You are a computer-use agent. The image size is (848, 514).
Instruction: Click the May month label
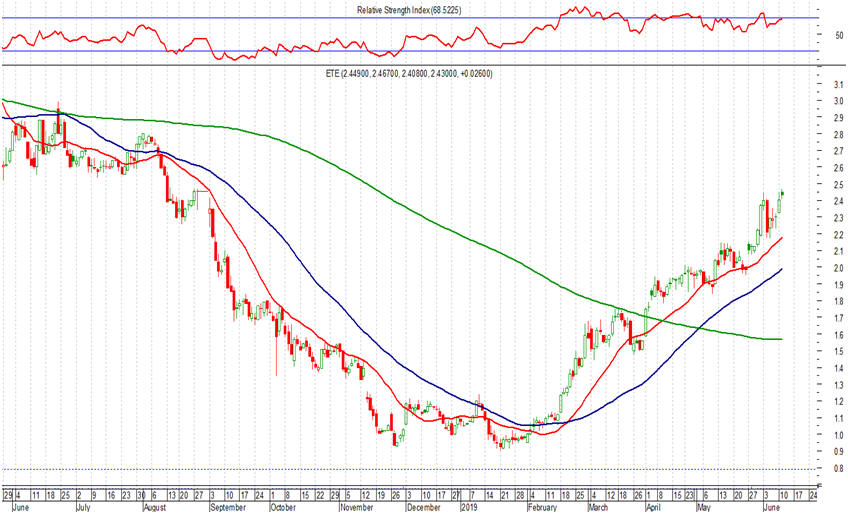[x=703, y=508]
